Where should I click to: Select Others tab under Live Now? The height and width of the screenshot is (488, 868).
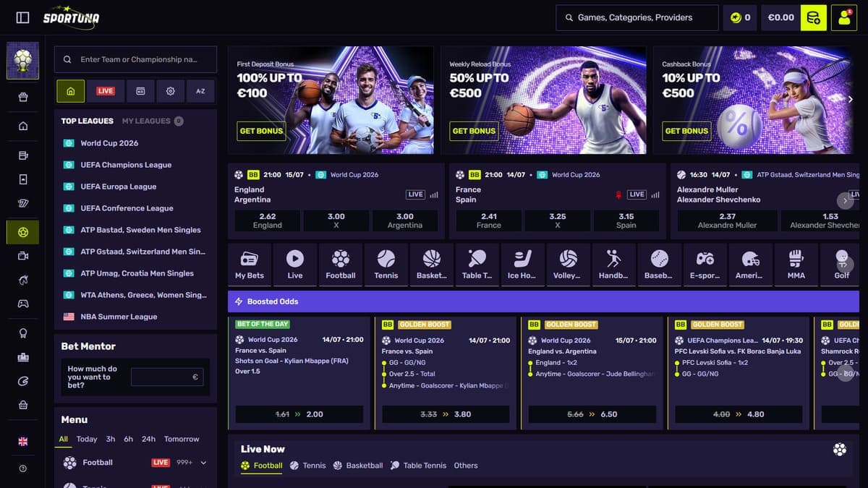(x=466, y=466)
